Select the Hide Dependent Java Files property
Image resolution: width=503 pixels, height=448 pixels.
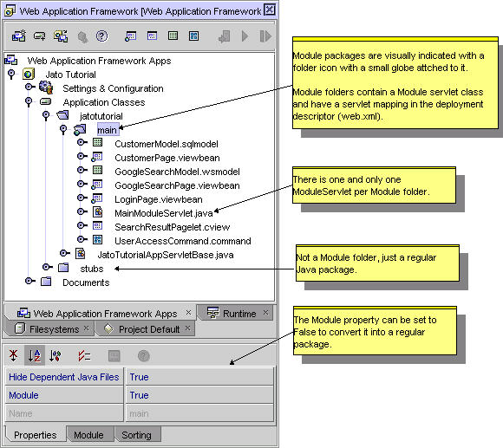click(x=64, y=377)
